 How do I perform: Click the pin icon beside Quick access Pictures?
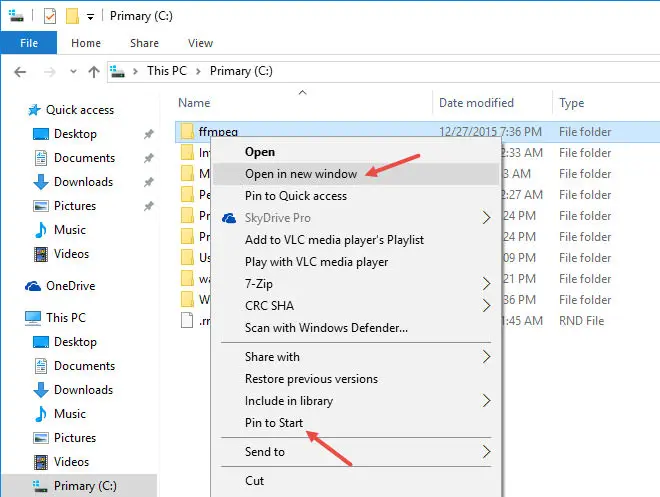coord(149,206)
